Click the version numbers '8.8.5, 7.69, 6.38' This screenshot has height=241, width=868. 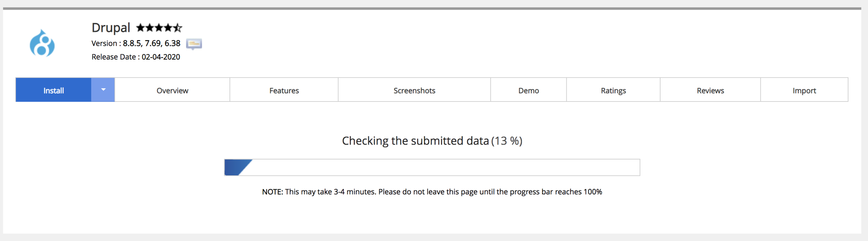(x=151, y=43)
